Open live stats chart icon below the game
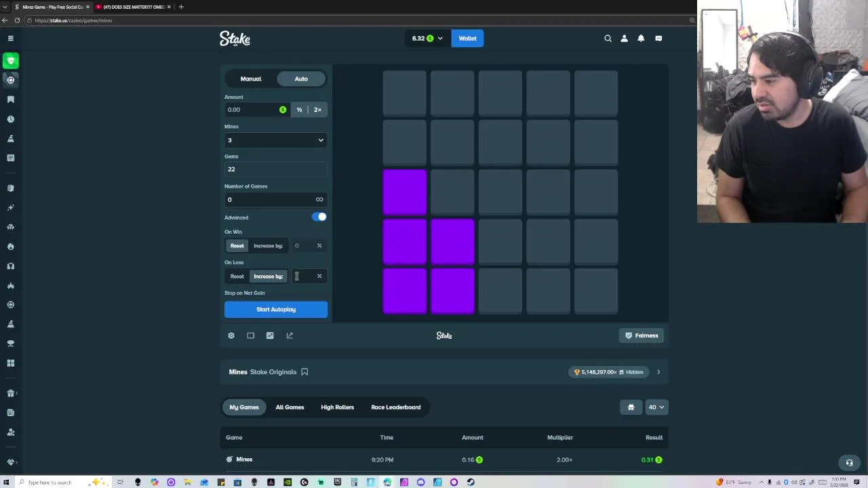868x488 pixels. (270, 335)
